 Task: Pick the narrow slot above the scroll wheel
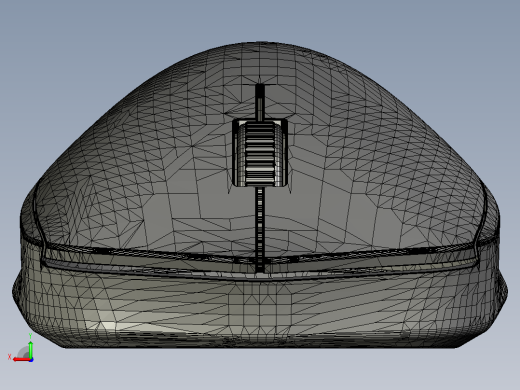tap(260, 102)
